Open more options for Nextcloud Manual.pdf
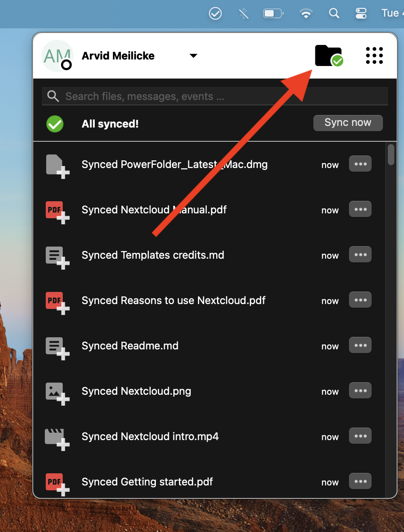The width and height of the screenshot is (404, 532). pos(360,209)
